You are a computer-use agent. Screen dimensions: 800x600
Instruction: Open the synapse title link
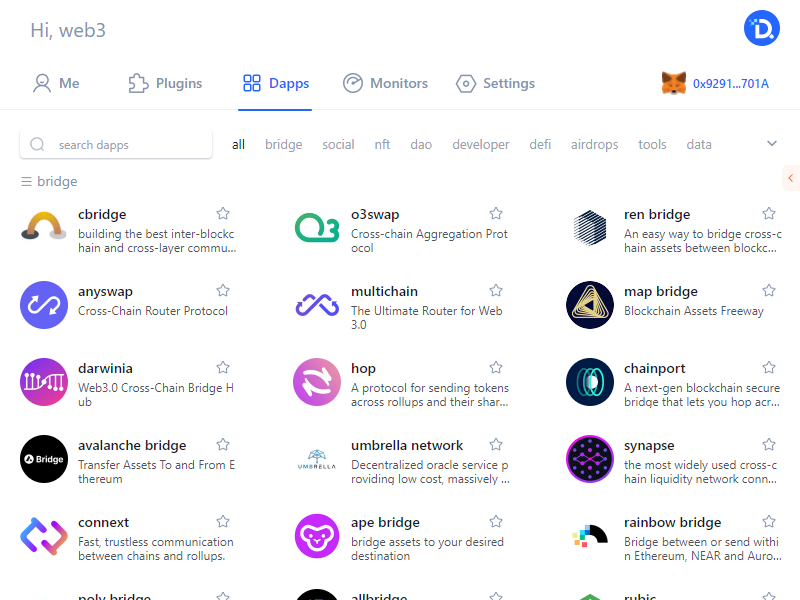click(x=649, y=445)
